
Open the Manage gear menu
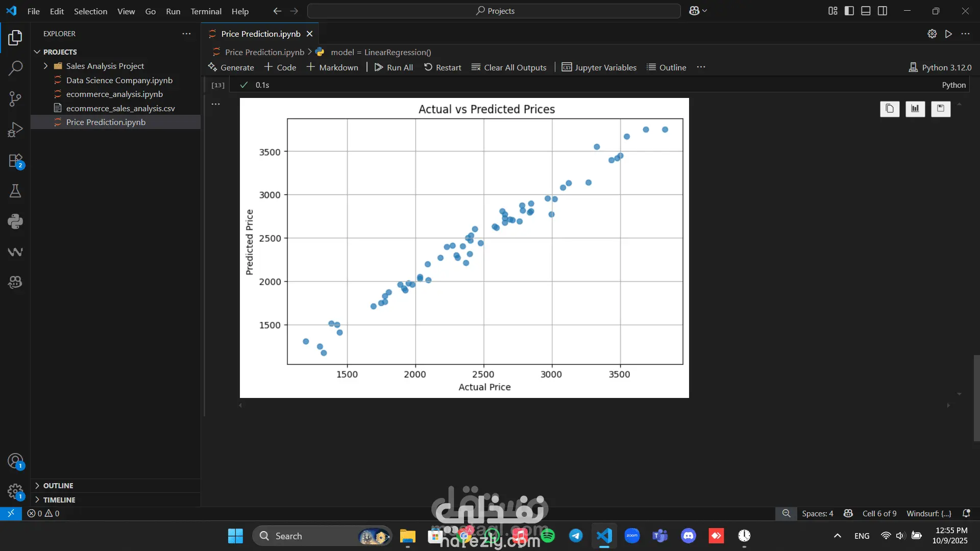[x=15, y=492]
